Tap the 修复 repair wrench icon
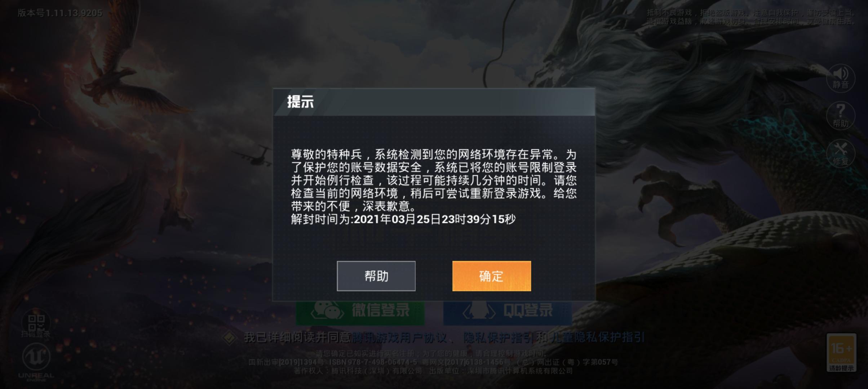 coord(840,153)
